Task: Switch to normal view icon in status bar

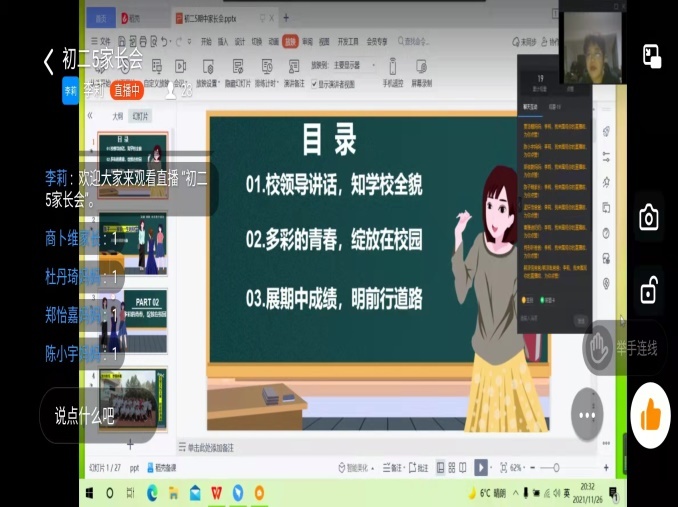Action: [440, 468]
